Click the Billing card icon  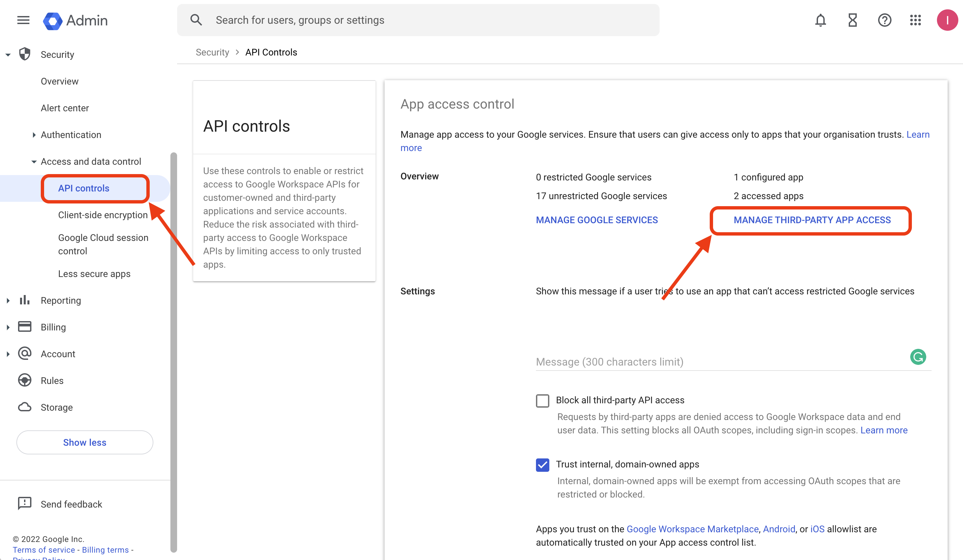[25, 327]
